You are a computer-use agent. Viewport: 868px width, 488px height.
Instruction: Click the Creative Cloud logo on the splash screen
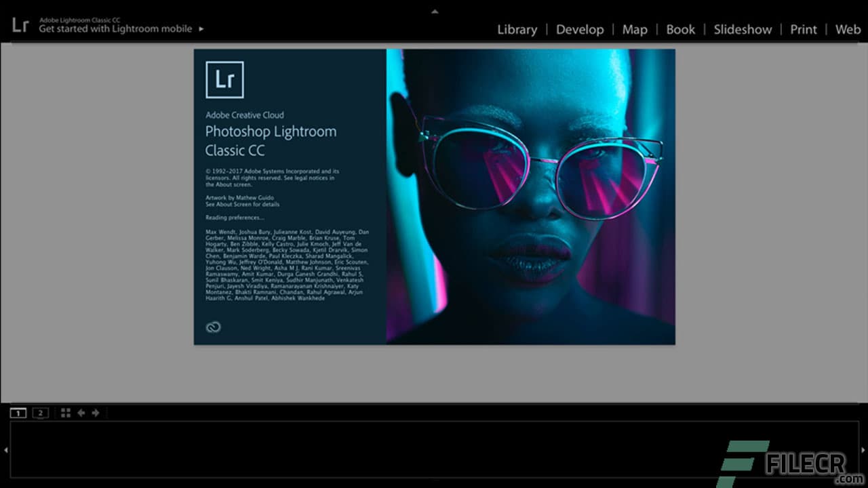[x=212, y=326]
